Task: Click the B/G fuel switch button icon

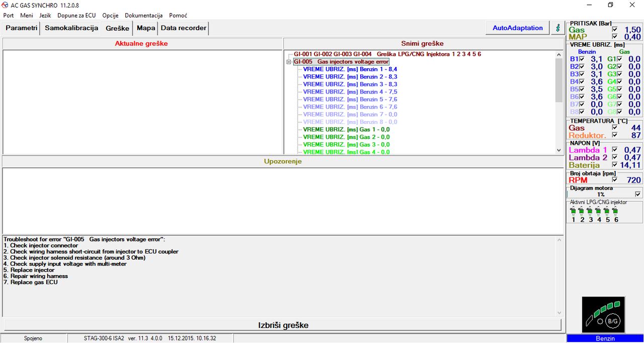Action: pyautogui.click(x=603, y=314)
